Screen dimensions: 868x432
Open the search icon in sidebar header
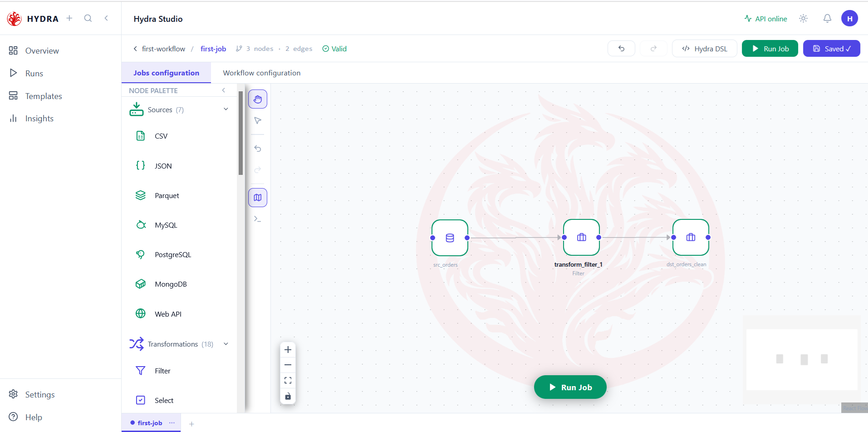pos(88,18)
